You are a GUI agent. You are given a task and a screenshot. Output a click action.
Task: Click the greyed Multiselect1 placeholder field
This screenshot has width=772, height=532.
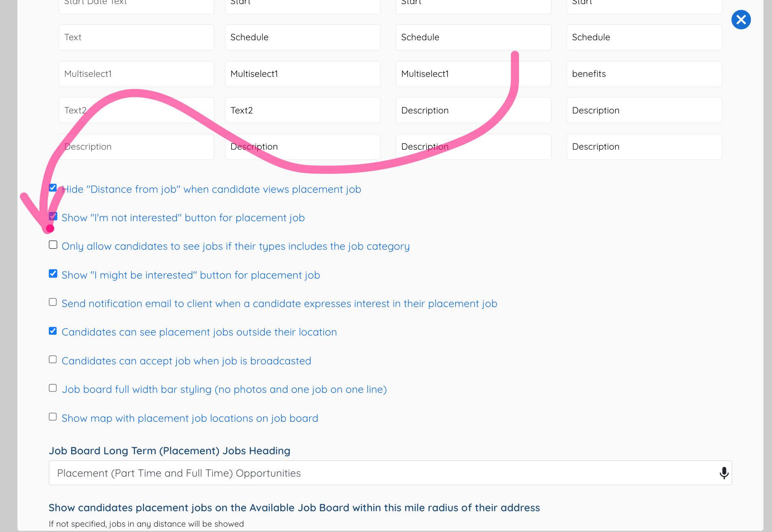click(x=136, y=74)
